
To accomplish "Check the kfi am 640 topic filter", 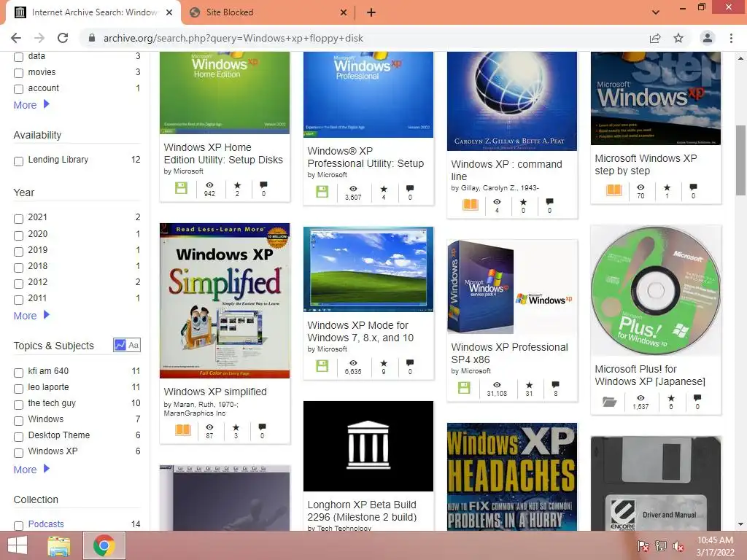I will tap(18, 373).
